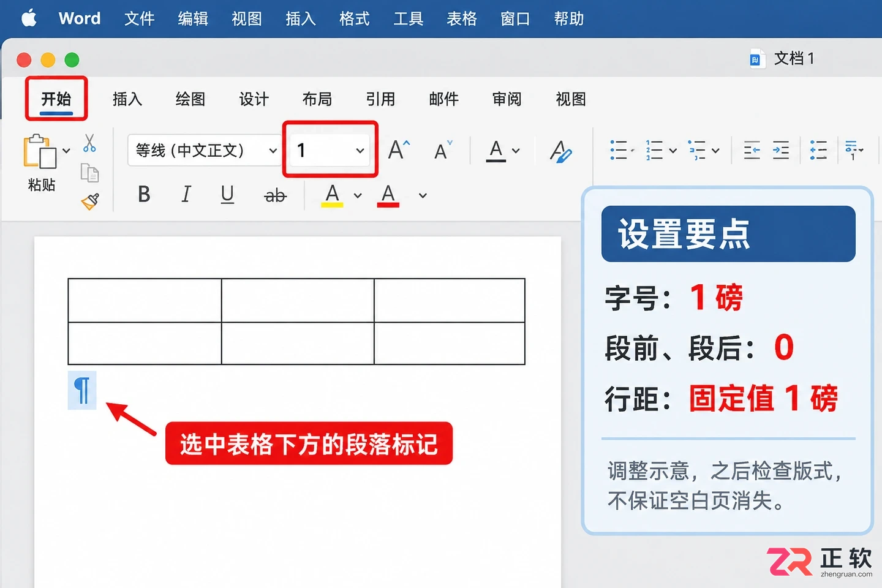
Task: Click the bulleted list icon
Action: pos(619,150)
